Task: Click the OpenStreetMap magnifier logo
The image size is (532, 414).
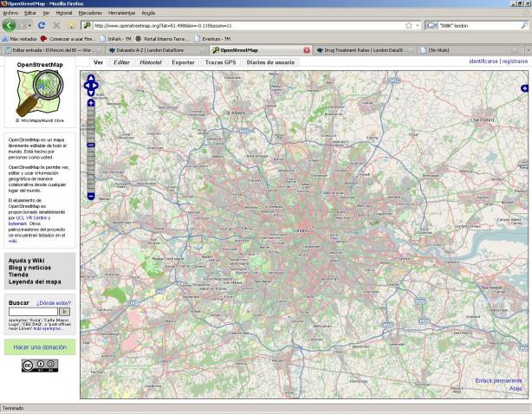Action: (x=39, y=92)
